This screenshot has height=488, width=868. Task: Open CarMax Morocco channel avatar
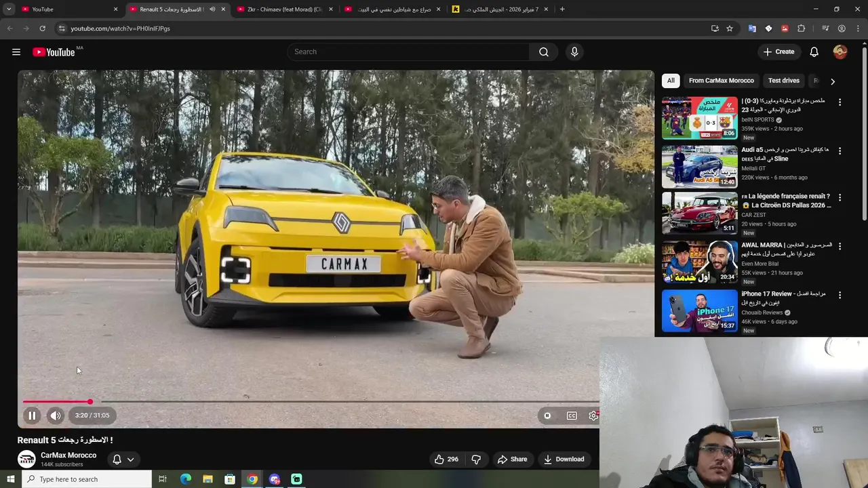26,460
